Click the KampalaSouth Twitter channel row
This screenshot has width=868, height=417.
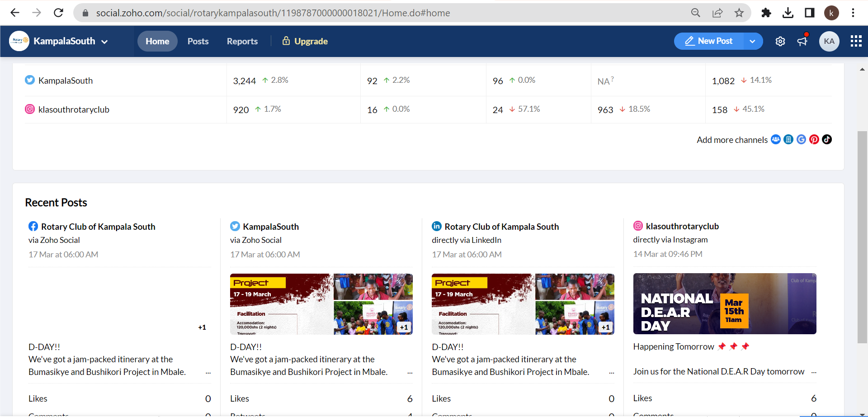[428, 81]
